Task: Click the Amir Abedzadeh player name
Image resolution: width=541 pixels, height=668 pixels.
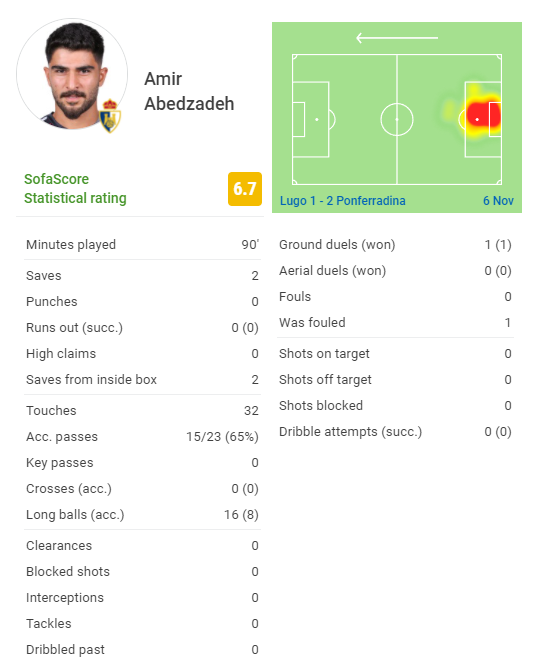Action: coord(189,91)
